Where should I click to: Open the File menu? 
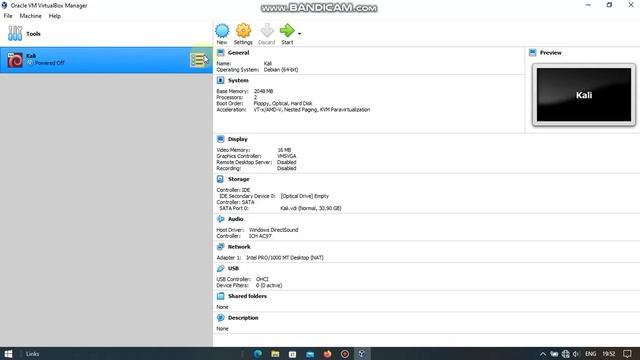point(8,16)
